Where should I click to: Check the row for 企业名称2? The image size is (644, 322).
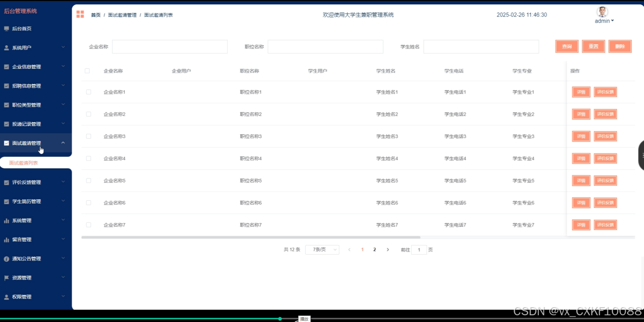[88, 114]
